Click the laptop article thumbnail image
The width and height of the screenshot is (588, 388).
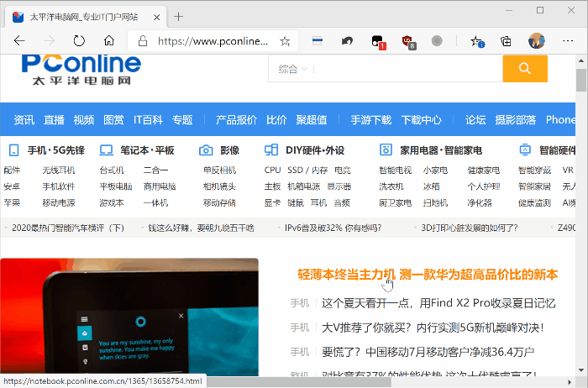pyautogui.click(x=129, y=316)
